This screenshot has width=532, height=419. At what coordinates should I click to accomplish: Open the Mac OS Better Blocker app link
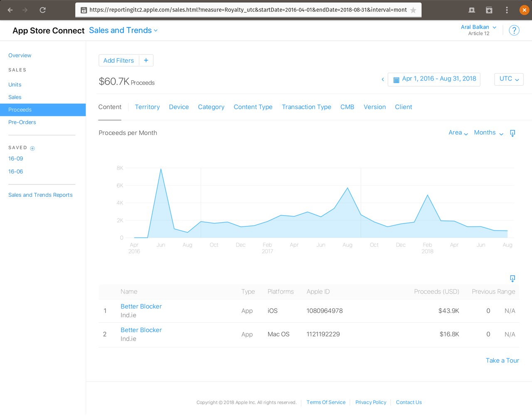[x=141, y=330]
